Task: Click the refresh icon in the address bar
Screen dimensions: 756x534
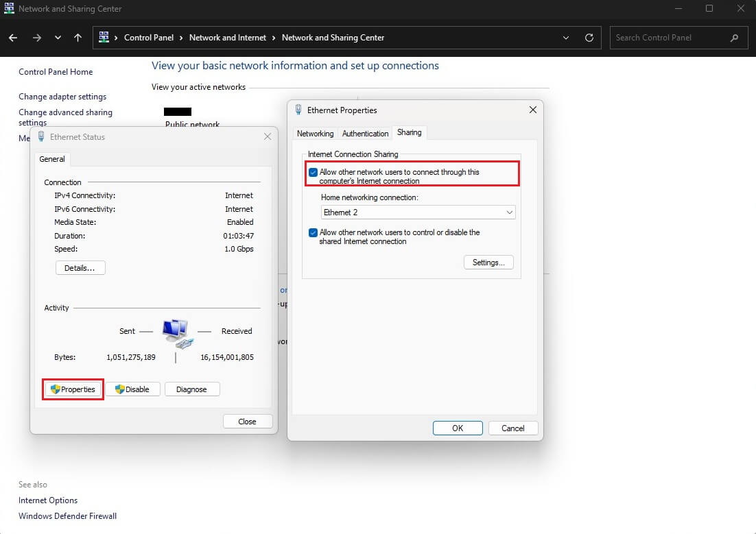Action: coord(589,38)
